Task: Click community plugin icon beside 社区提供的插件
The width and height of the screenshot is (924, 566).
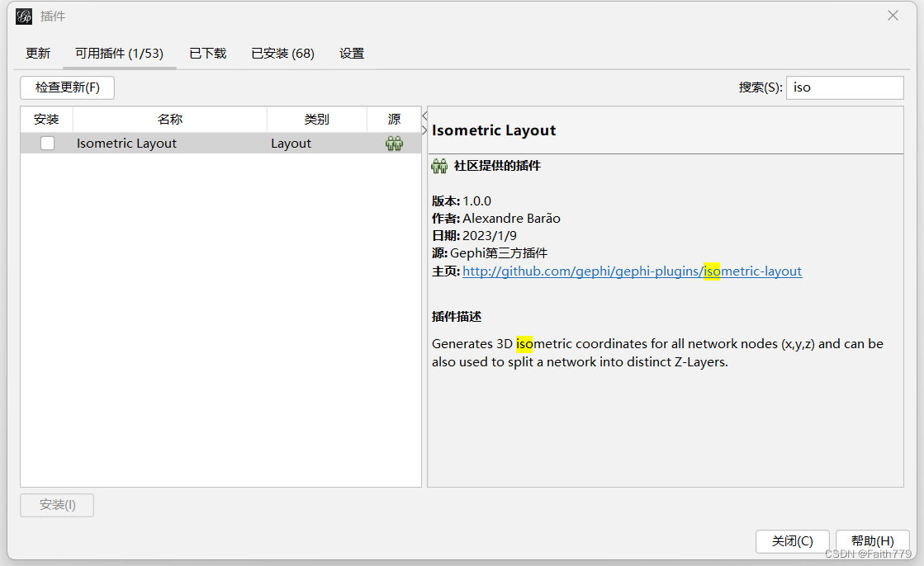Action: [439, 166]
